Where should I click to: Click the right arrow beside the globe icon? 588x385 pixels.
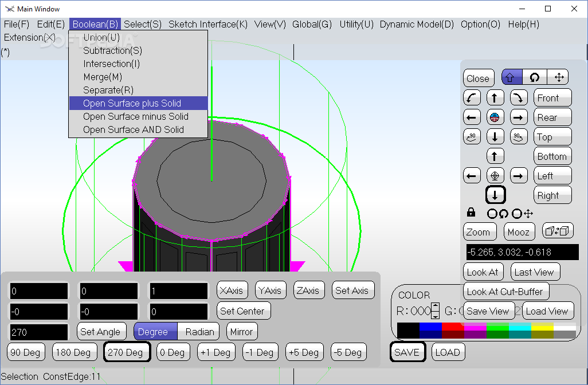(519, 117)
